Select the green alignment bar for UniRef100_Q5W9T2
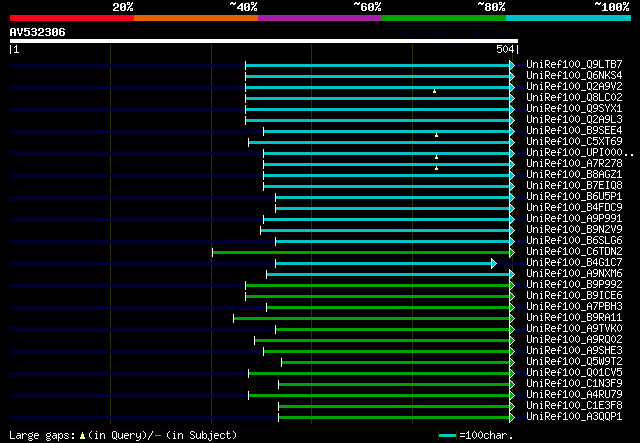This screenshot has width=640, height=443. (x=396, y=363)
